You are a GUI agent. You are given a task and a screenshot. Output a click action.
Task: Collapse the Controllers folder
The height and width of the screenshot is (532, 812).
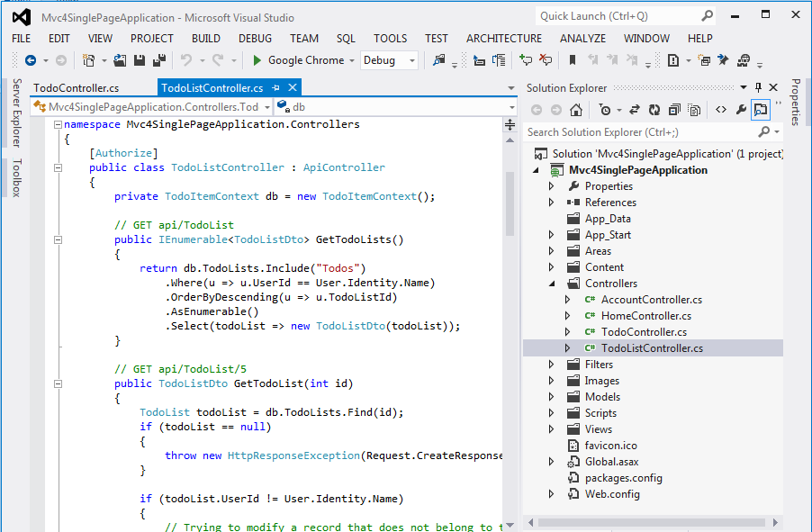point(552,284)
